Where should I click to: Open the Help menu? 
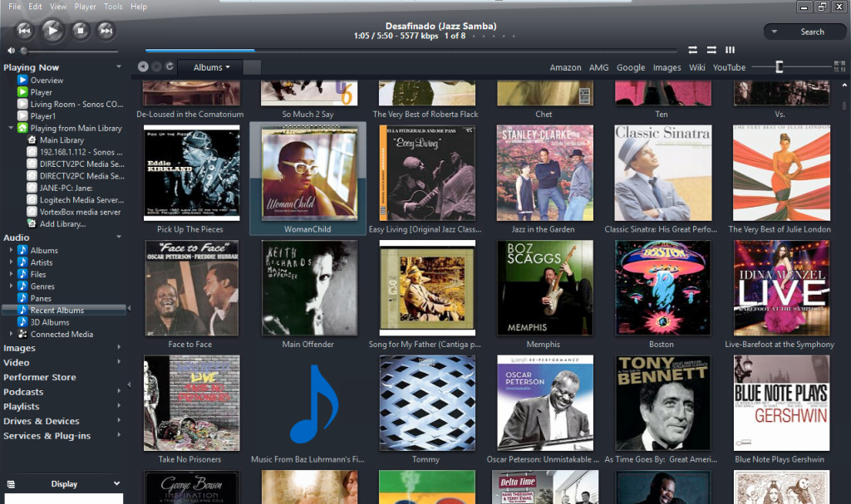tap(139, 7)
